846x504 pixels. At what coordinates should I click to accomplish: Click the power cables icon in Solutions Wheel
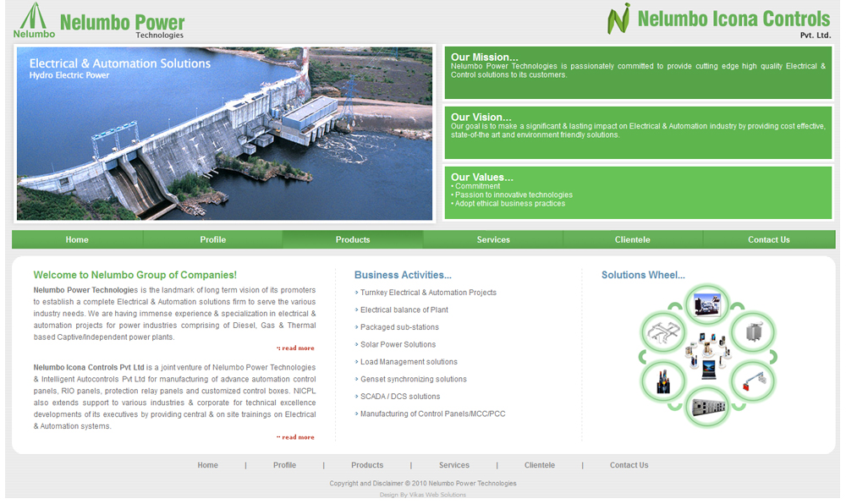pos(663,381)
